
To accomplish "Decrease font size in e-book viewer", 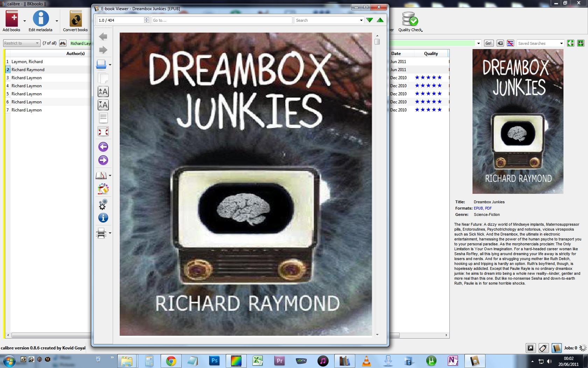I will pos(103,105).
